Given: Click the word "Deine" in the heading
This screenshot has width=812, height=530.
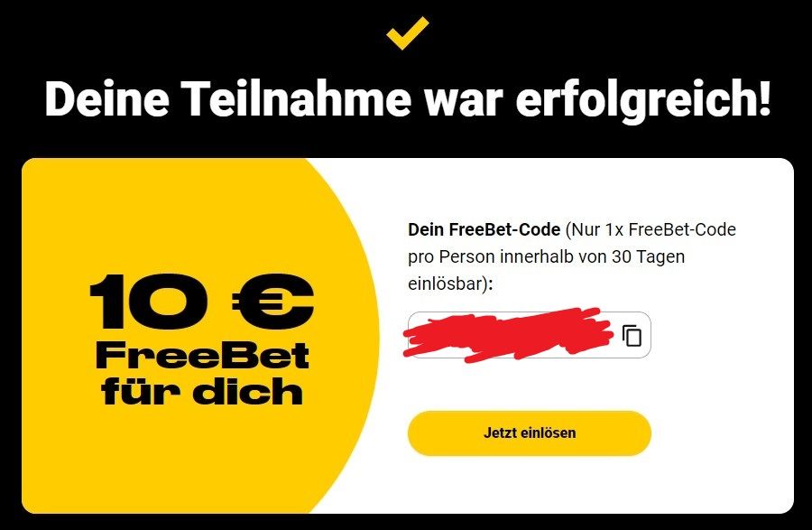Looking at the screenshot, I should (107, 98).
